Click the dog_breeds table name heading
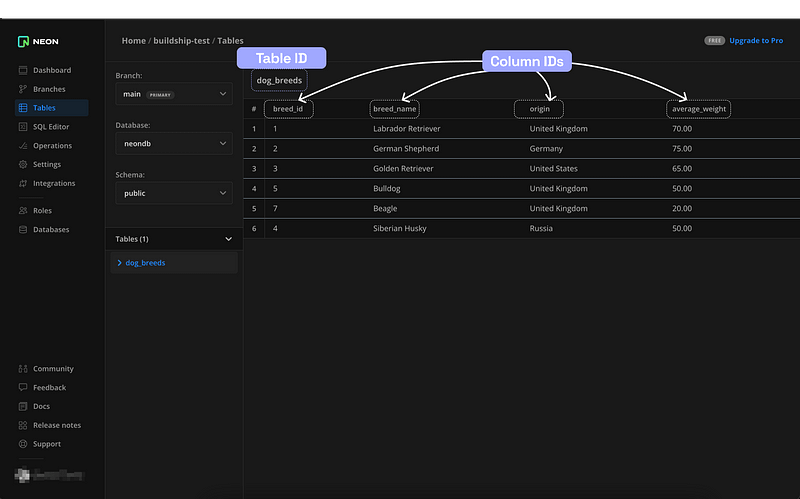This screenshot has width=800, height=499. pyautogui.click(x=279, y=80)
